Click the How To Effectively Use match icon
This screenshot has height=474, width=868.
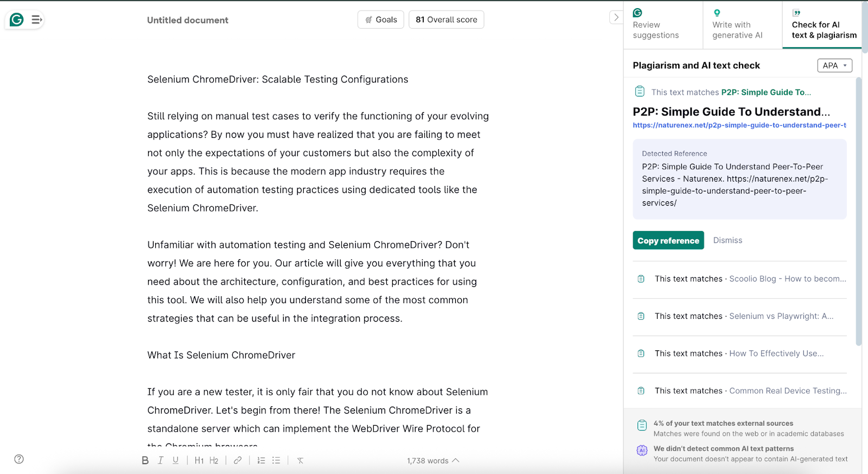(x=641, y=354)
